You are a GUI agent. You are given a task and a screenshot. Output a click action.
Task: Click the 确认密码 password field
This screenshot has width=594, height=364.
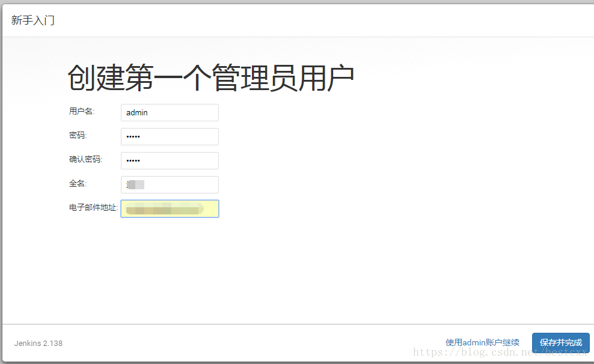pyautogui.click(x=169, y=160)
